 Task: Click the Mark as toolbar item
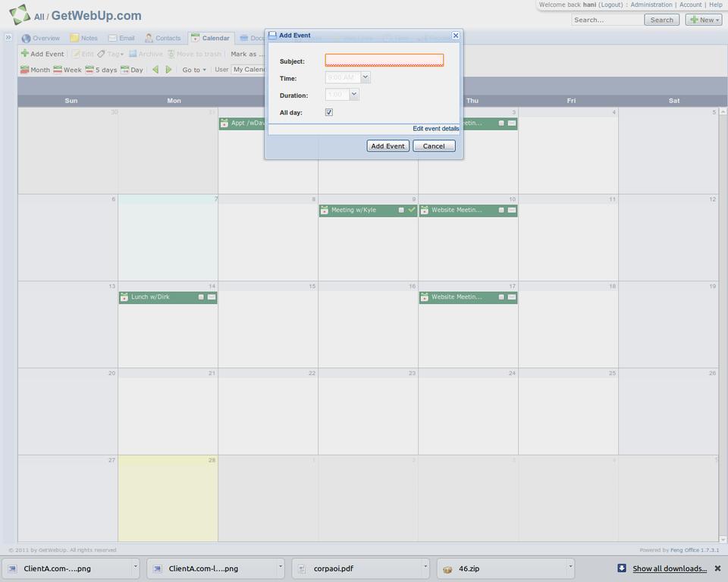pos(246,54)
